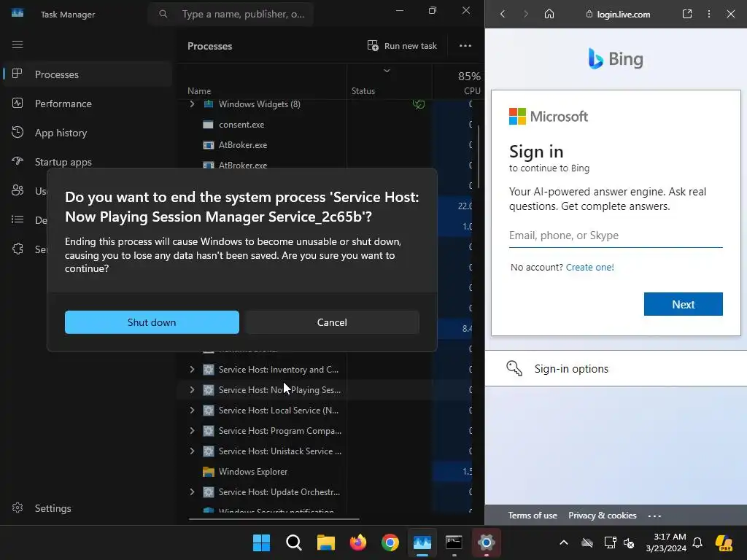Click the processes list vertical scrollbar
The height and width of the screenshot is (560, 747).
(x=478, y=157)
